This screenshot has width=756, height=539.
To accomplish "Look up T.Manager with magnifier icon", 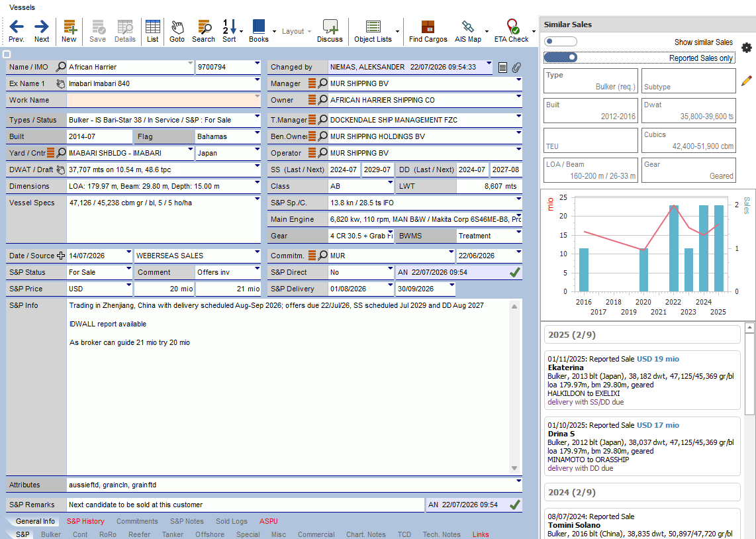I will coord(322,120).
